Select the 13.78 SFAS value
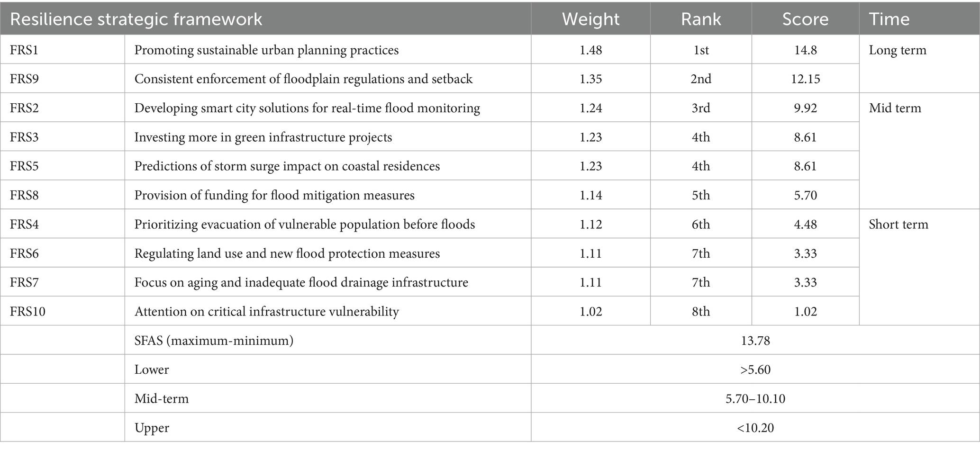 click(x=755, y=340)
